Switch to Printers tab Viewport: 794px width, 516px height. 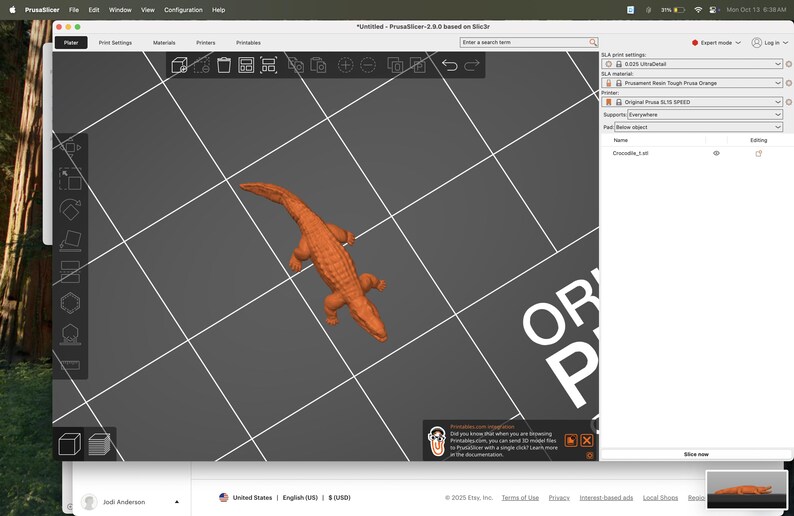tap(206, 43)
